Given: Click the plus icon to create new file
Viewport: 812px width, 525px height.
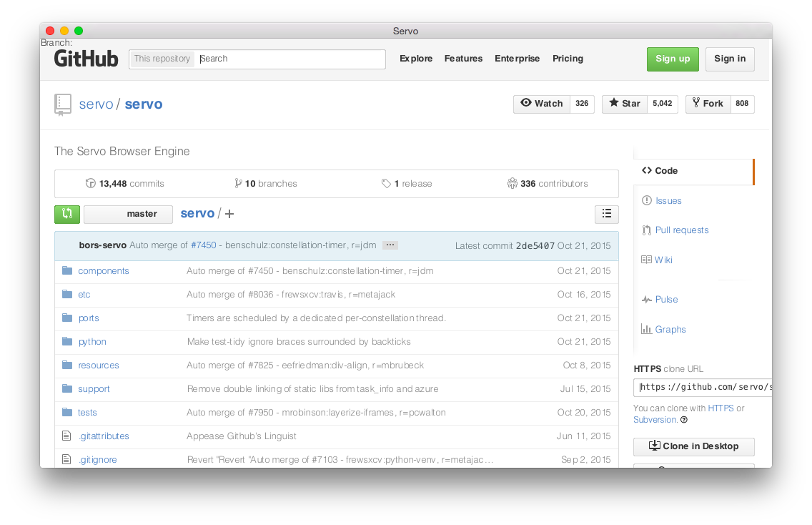Looking at the screenshot, I should (229, 214).
